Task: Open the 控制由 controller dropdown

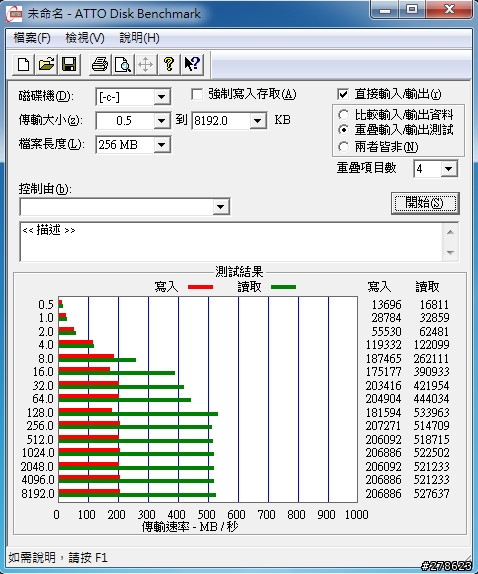Action: 220,207
